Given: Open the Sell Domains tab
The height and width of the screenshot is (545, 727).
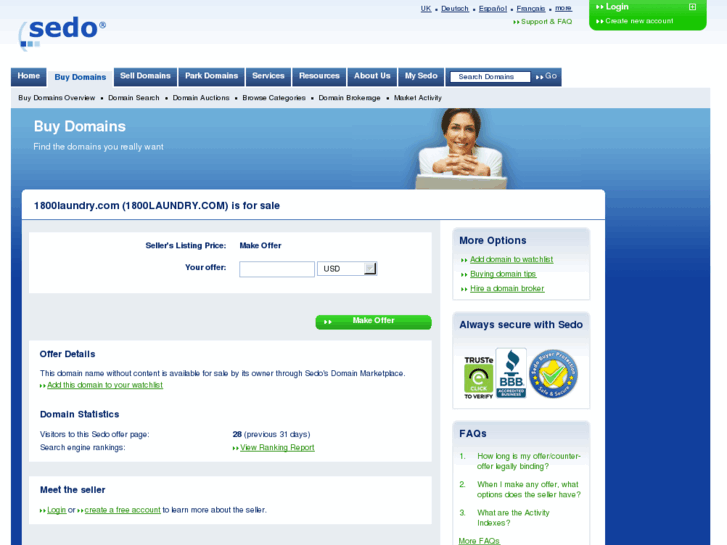Looking at the screenshot, I should point(145,76).
